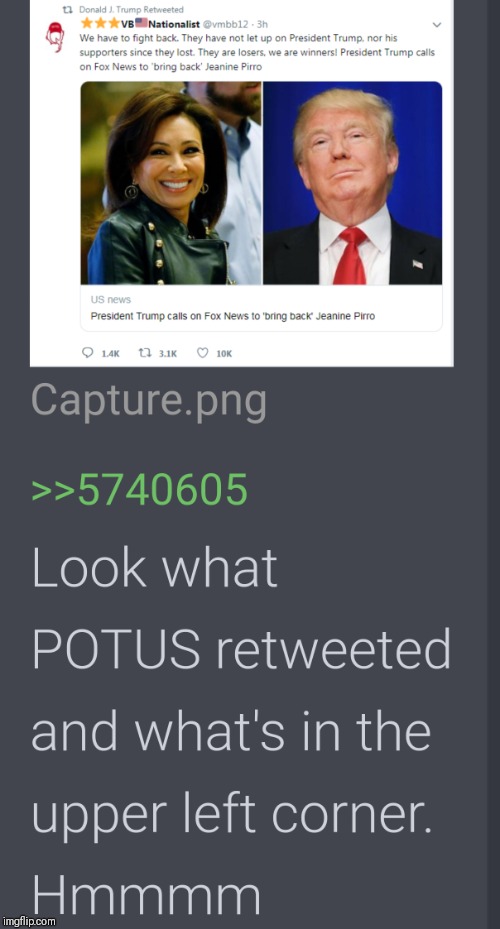500x929 pixels.
Task: Click the small retweet icon beside Donald J. Trump Retweeted
Action: [x=66, y=10]
